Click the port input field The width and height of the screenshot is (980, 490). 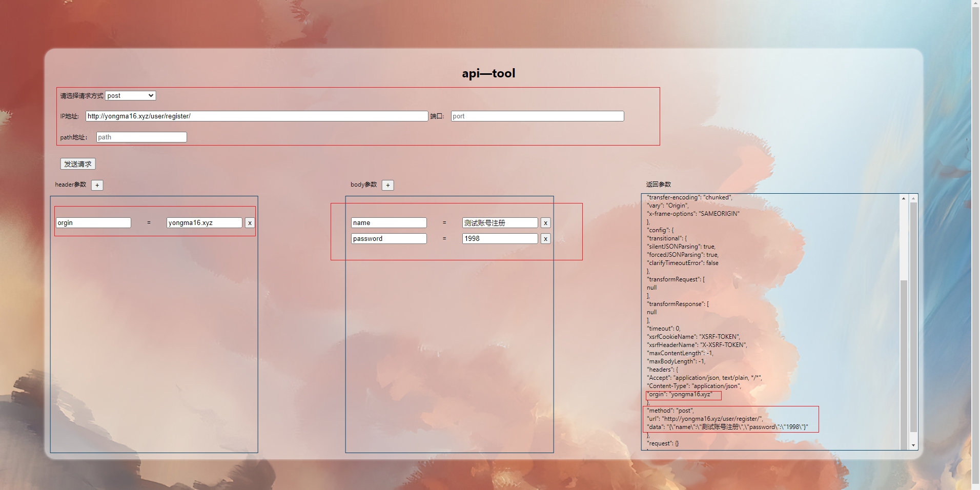[x=537, y=116]
